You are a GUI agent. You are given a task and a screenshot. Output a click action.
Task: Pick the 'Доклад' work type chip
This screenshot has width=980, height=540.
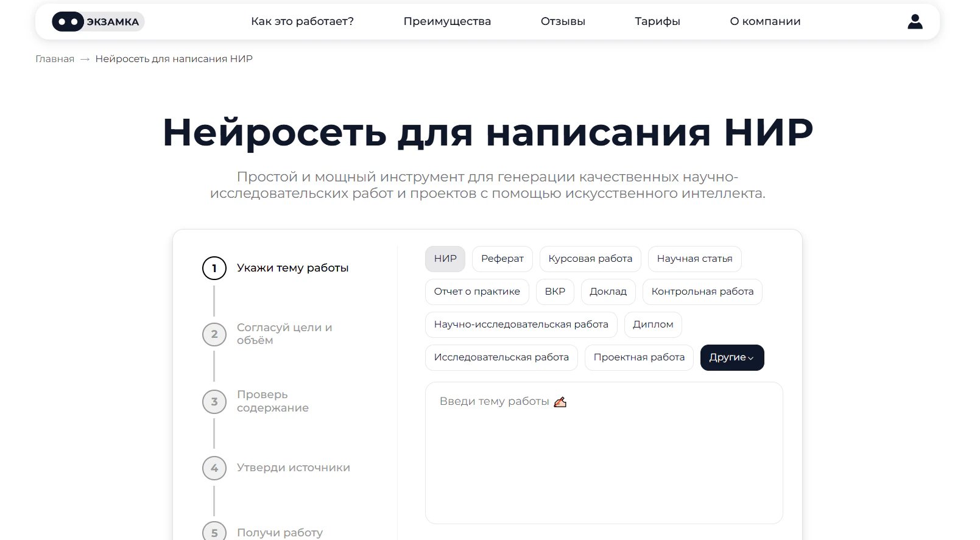coord(608,292)
